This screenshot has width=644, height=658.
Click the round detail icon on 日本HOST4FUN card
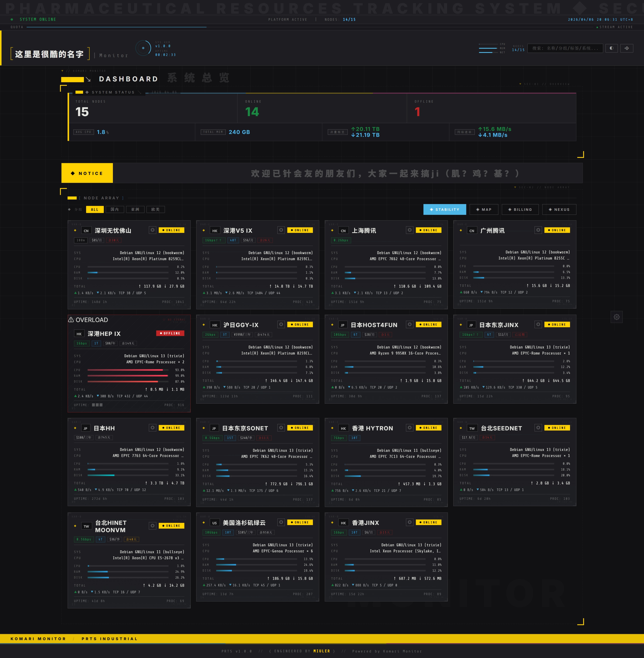[x=410, y=324]
